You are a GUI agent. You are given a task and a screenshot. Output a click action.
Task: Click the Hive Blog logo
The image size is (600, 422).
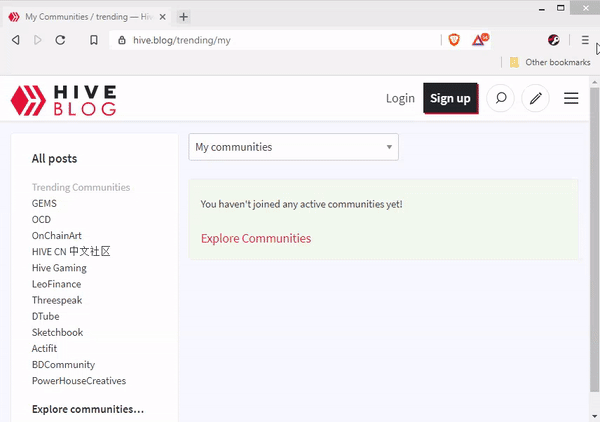pyautogui.click(x=63, y=100)
